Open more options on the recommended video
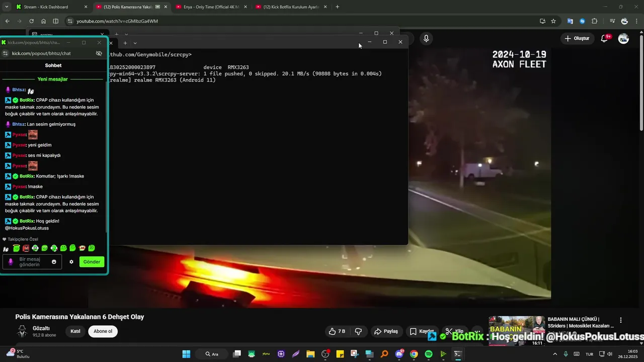The height and width of the screenshot is (362, 644). pos(621,320)
